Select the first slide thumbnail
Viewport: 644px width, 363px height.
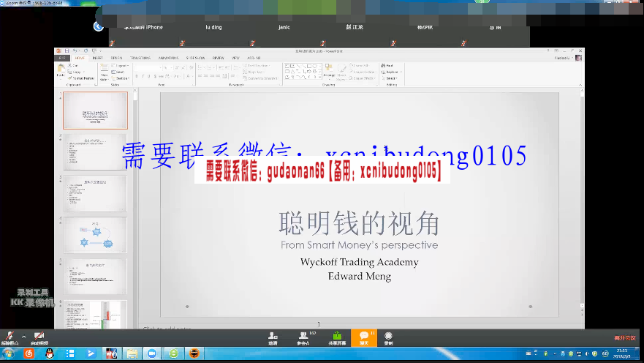pos(95,111)
